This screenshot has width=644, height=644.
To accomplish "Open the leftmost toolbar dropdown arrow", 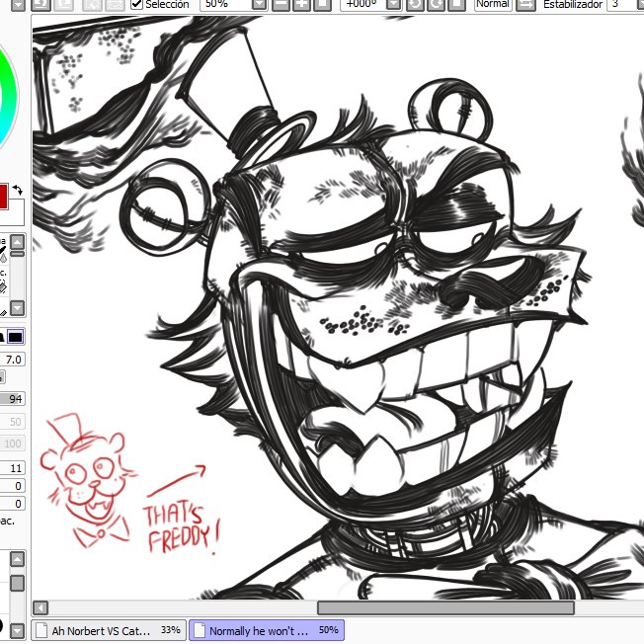I will coord(18,5).
